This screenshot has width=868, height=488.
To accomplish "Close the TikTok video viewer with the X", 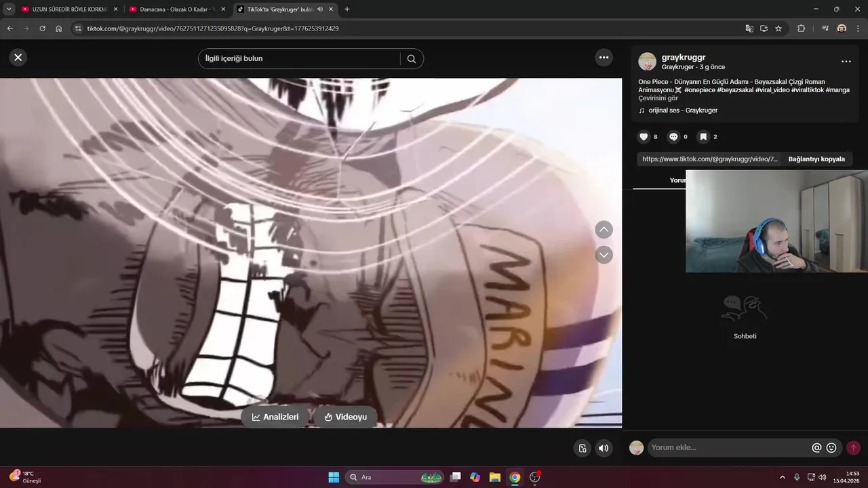I will (18, 58).
